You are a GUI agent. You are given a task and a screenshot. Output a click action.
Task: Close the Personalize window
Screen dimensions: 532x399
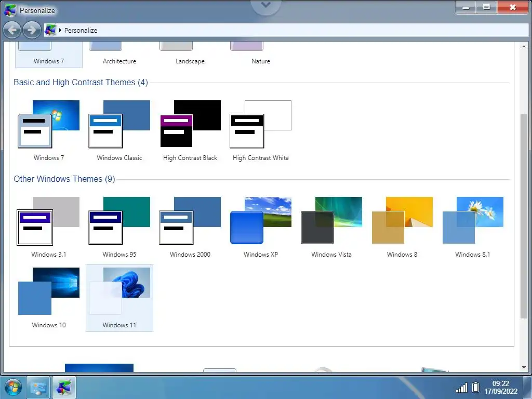[513, 7]
